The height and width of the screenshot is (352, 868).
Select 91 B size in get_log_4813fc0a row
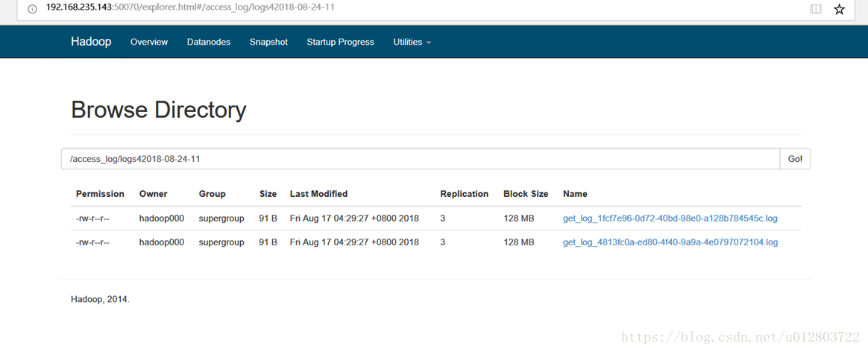point(268,242)
